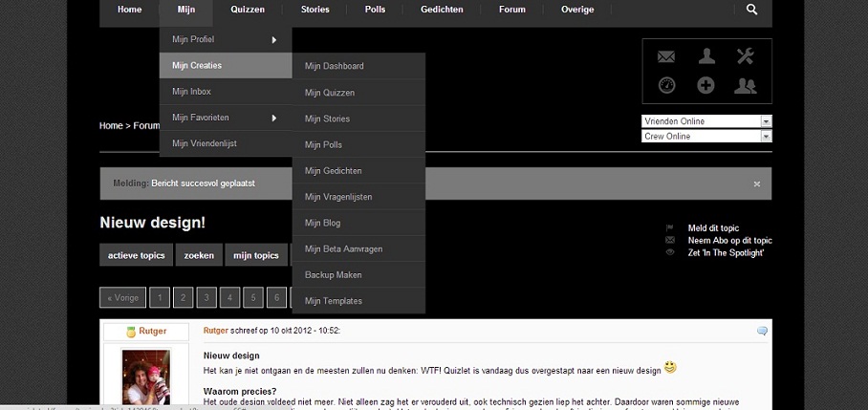Click envelope icon beside Neem Abo

click(670, 240)
